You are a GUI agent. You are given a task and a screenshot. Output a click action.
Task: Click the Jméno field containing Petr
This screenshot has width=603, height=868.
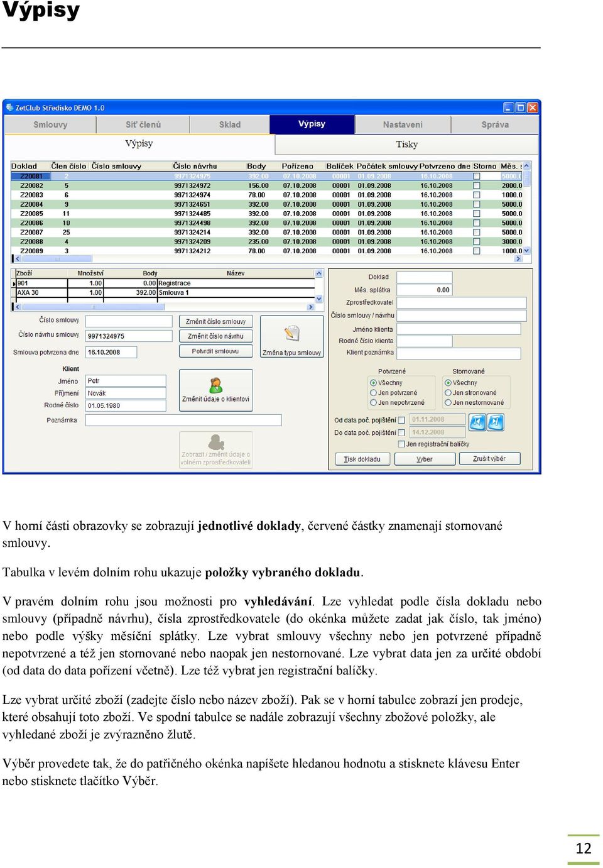126,381
